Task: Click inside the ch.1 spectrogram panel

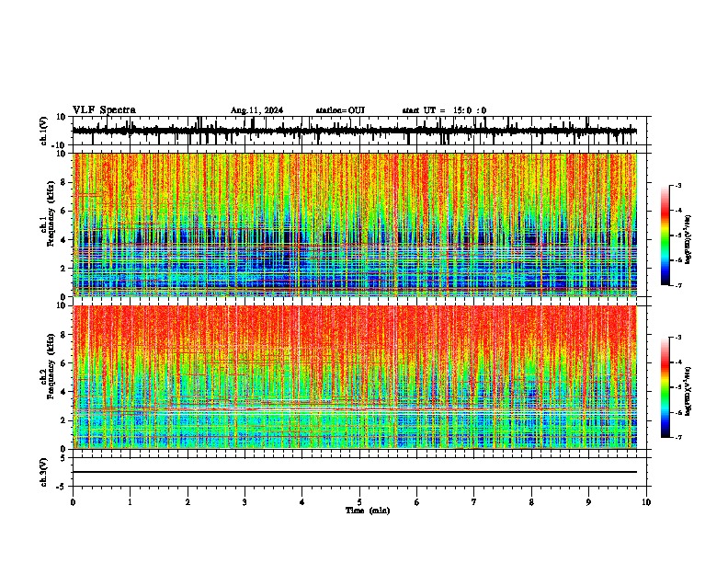Action: [354, 224]
